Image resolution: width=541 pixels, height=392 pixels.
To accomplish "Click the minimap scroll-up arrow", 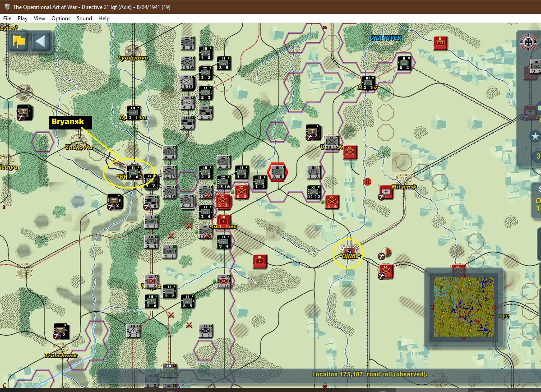I will [464, 275].
